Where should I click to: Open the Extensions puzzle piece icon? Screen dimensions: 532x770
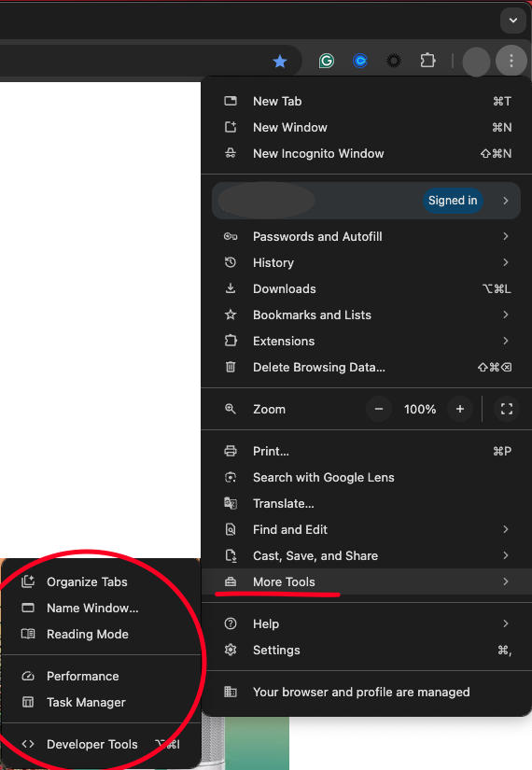click(x=427, y=61)
